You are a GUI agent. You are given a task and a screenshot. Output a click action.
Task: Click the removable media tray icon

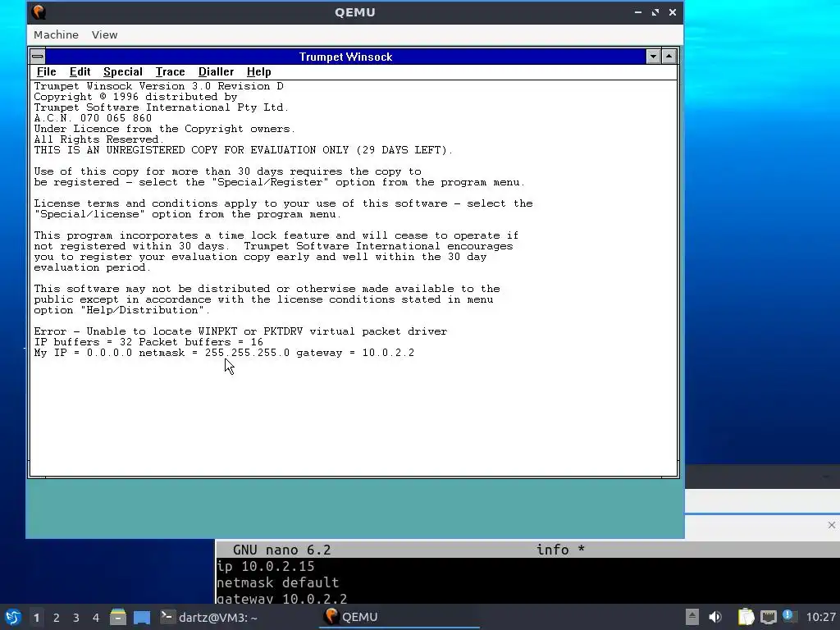[x=692, y=617]
